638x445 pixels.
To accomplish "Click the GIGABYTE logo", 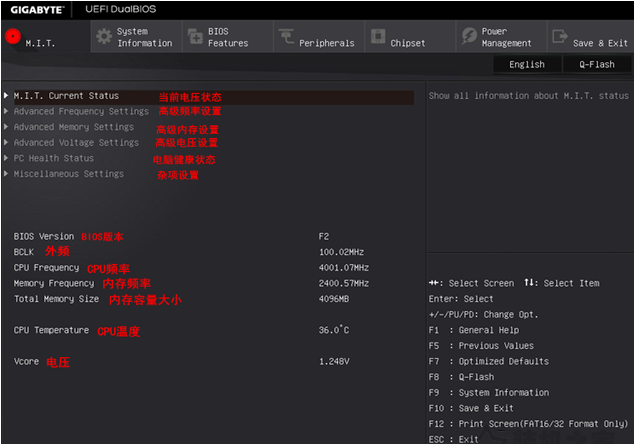I will tap(37, 9).
